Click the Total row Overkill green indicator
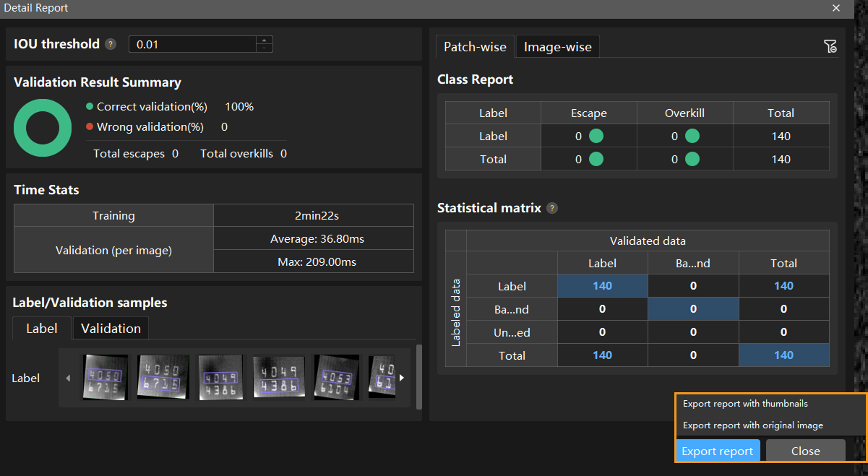The width and height of the screenshot is (868, 476). (x=692, y=159)
